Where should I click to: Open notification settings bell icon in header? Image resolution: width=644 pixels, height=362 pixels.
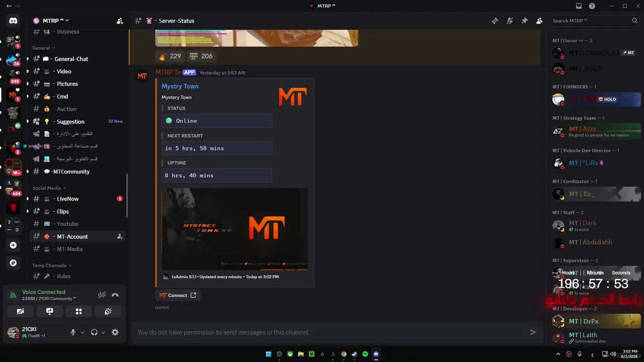coord(510,21)
